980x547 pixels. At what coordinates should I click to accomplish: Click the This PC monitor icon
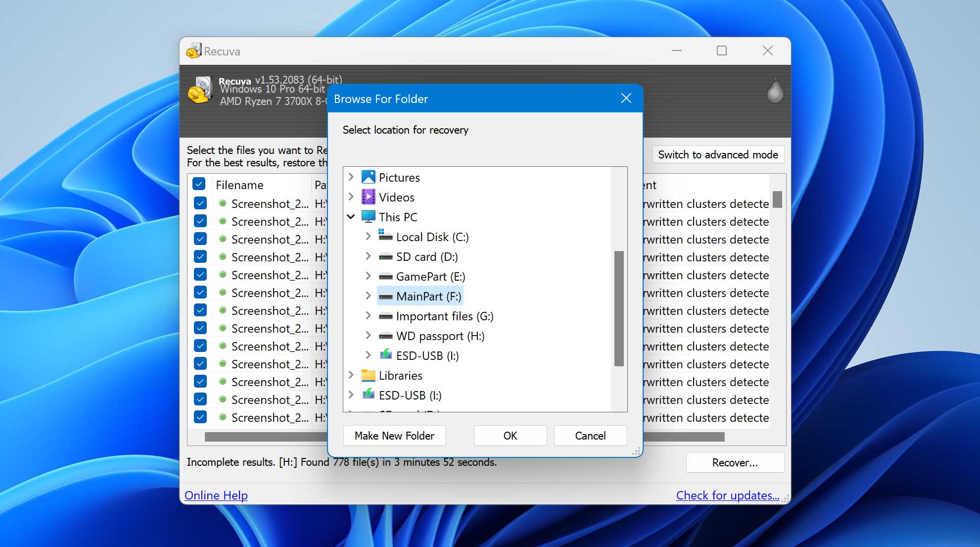point(369,217)
